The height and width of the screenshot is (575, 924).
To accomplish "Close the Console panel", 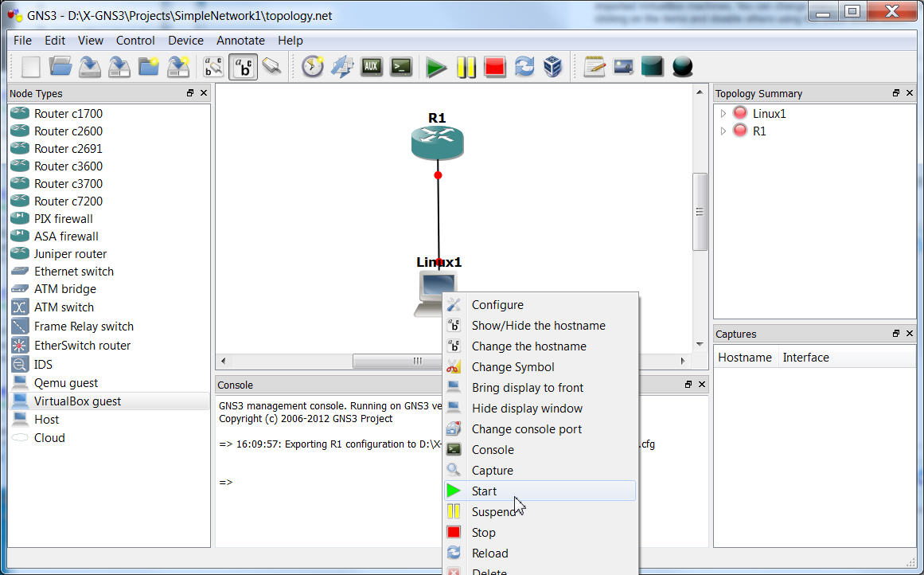I will [702, 385].
